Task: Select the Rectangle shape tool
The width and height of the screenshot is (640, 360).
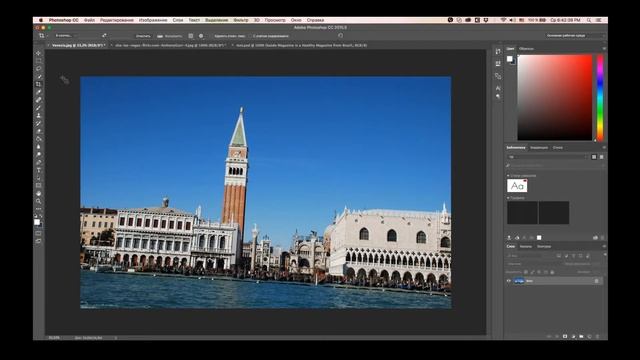Action: pyautogui.click(x=39, y=185)
